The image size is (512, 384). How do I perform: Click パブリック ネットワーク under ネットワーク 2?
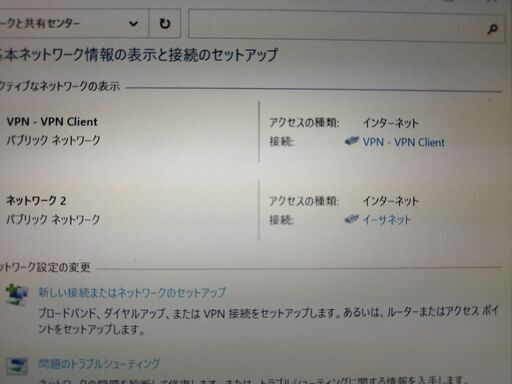[53, 219]
